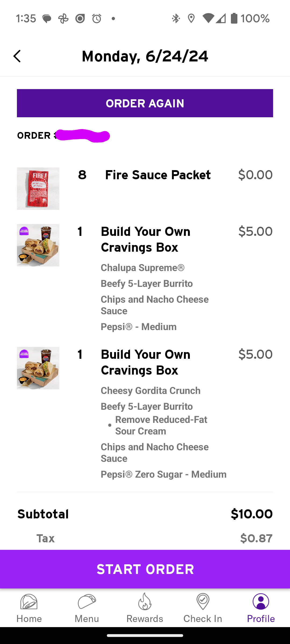Tap the Chalupa Supreme box title
Image resolution: width=290 pixels, height=644 pixels.
tap(146, 239)
